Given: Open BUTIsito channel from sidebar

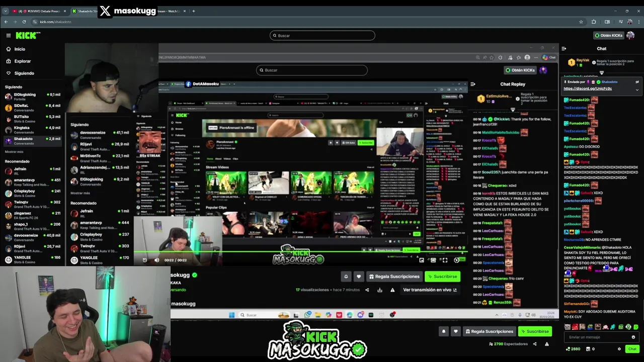Looking at the screenshot, I should coord(32,119).
